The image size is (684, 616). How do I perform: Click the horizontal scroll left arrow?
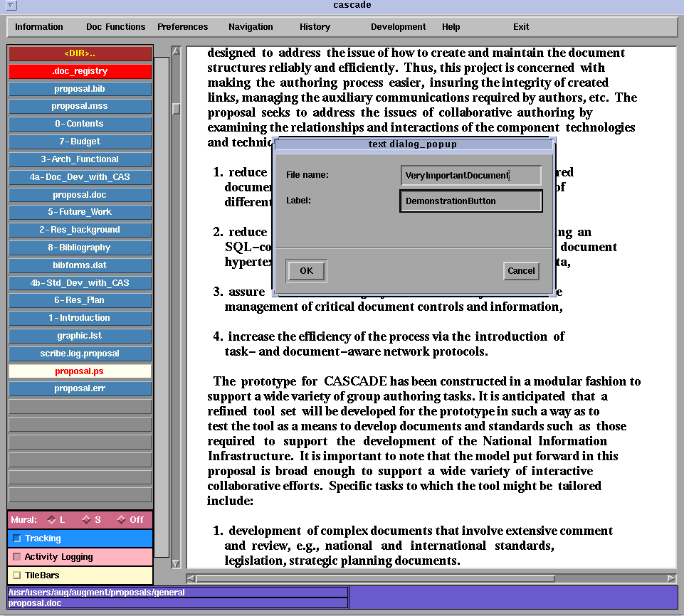191,579
